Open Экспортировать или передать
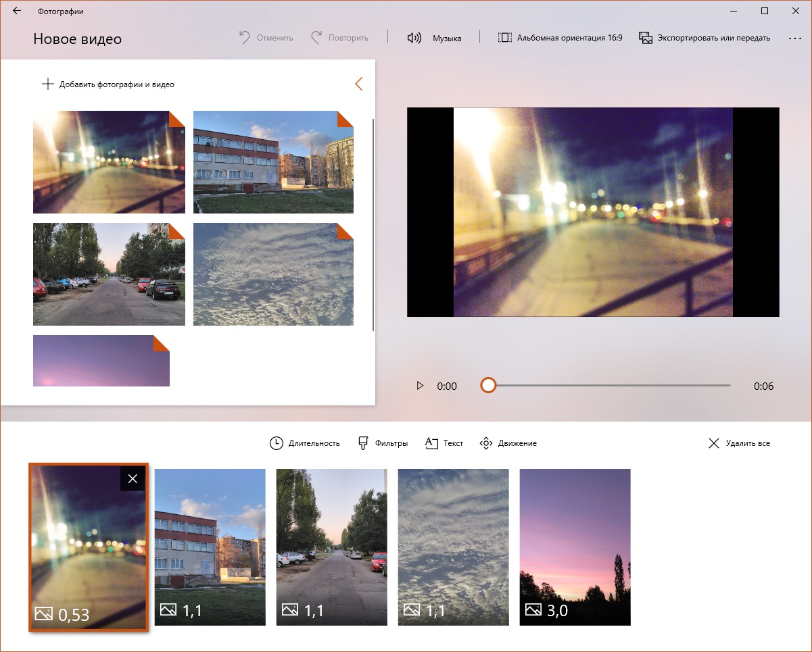 click(x=704, y=38)
